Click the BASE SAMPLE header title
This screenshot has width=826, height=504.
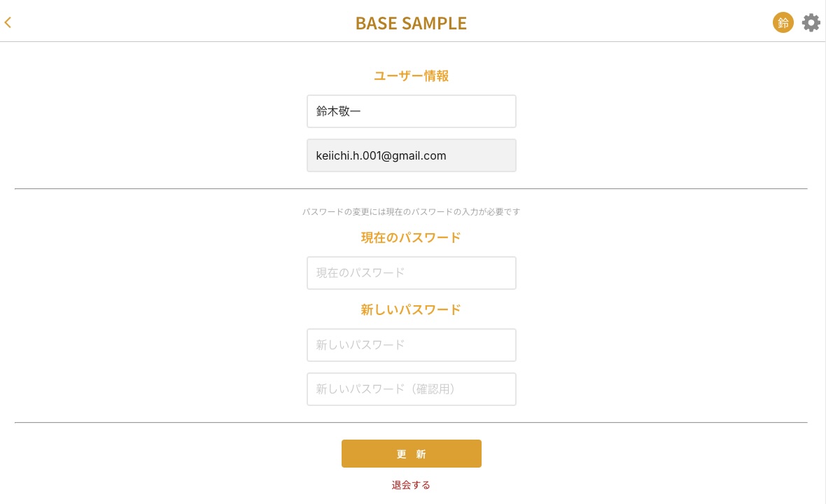point(411,22)
